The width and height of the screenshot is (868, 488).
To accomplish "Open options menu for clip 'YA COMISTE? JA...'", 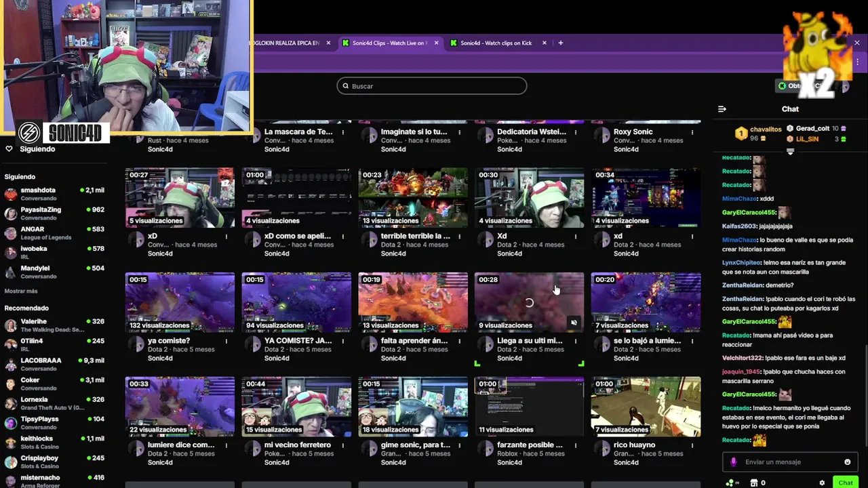I will point(343,341).
